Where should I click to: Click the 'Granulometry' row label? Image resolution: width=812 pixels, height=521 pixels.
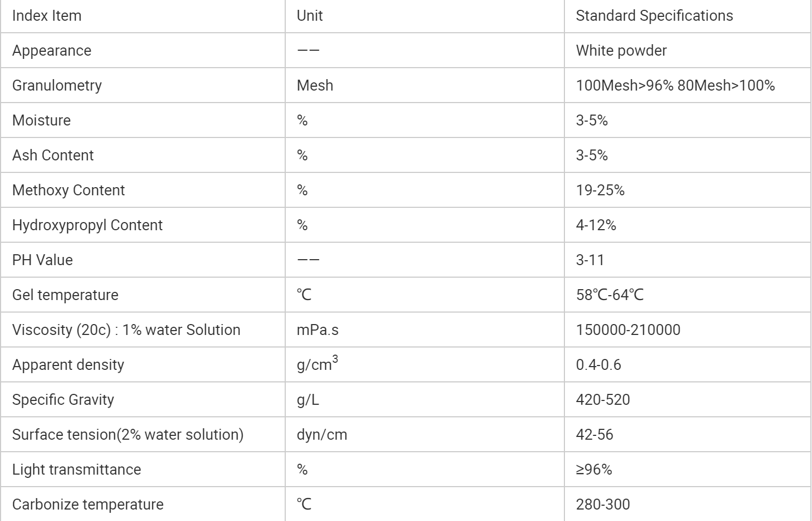tap(57, 86)
